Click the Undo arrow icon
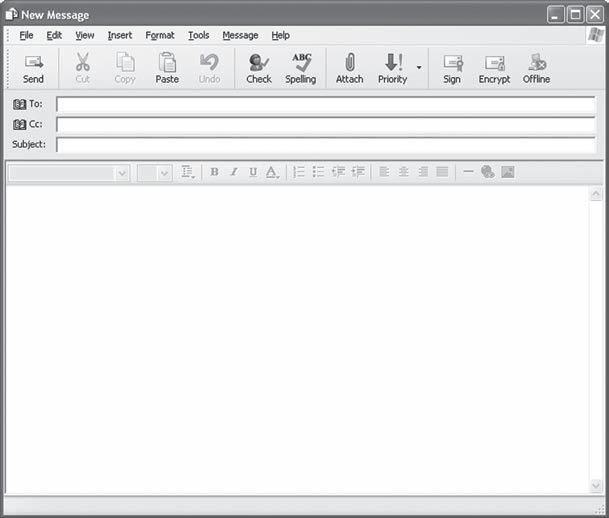The image size is (609, 518). pyautogui.click(x=209, y=62)
